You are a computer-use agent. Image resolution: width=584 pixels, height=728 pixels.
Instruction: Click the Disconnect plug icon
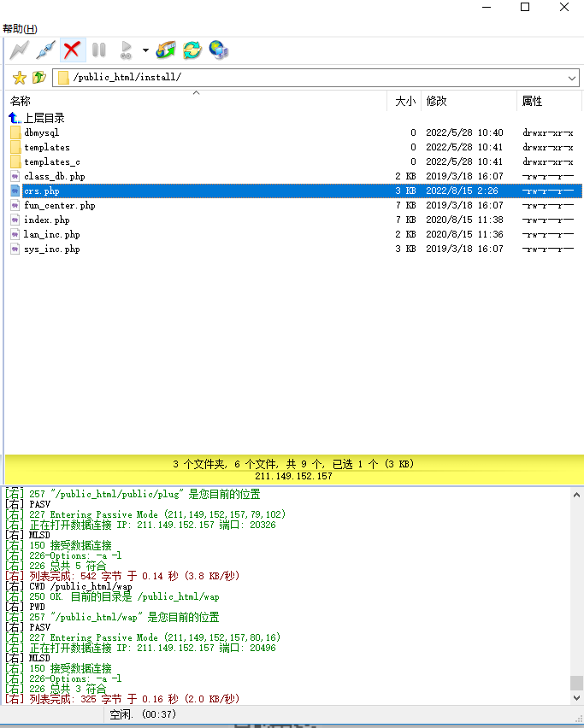coord(46,50)
